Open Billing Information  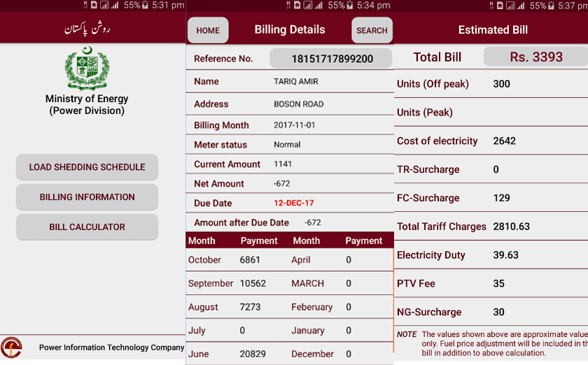coord(87,197)
